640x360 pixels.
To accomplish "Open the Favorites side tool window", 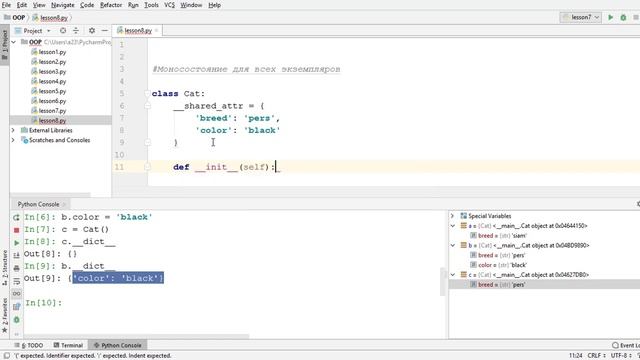I will [x=4, y=316].
